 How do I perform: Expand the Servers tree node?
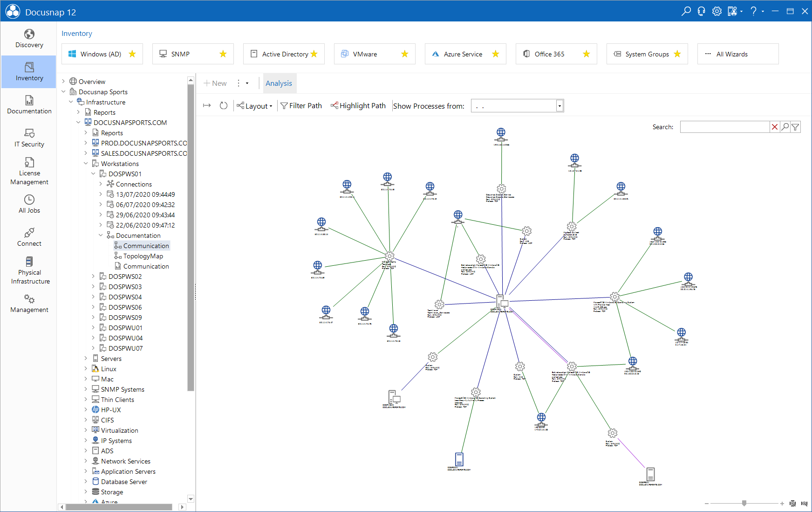click(x=86, y=359)
